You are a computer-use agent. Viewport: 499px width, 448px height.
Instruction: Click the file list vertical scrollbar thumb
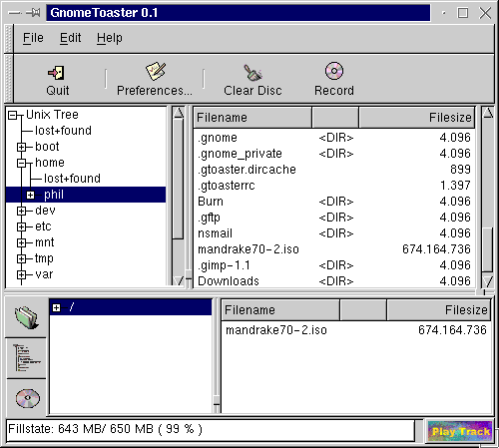(487, 249)
